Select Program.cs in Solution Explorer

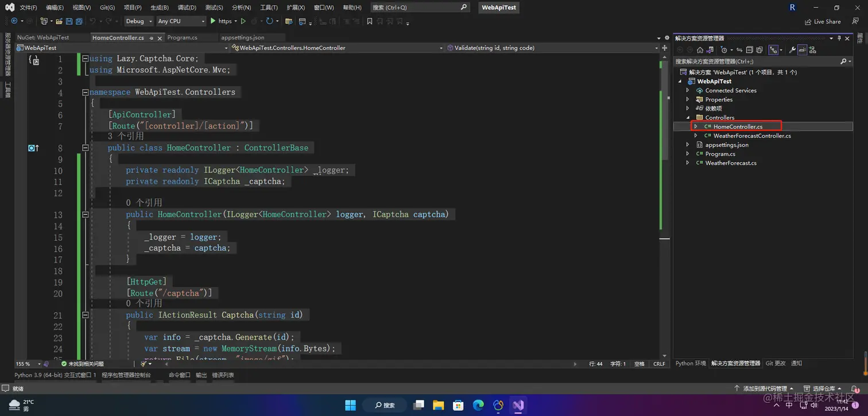tap(720, 154)
